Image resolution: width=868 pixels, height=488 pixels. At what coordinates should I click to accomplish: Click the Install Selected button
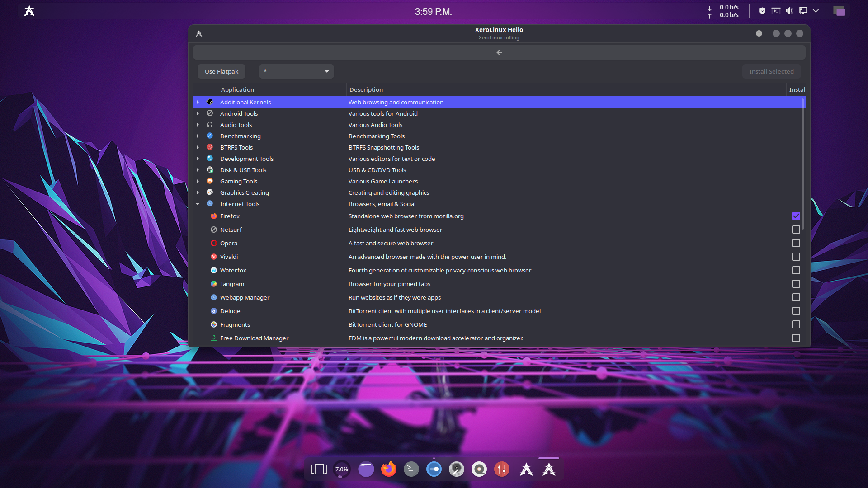(771, 71)
